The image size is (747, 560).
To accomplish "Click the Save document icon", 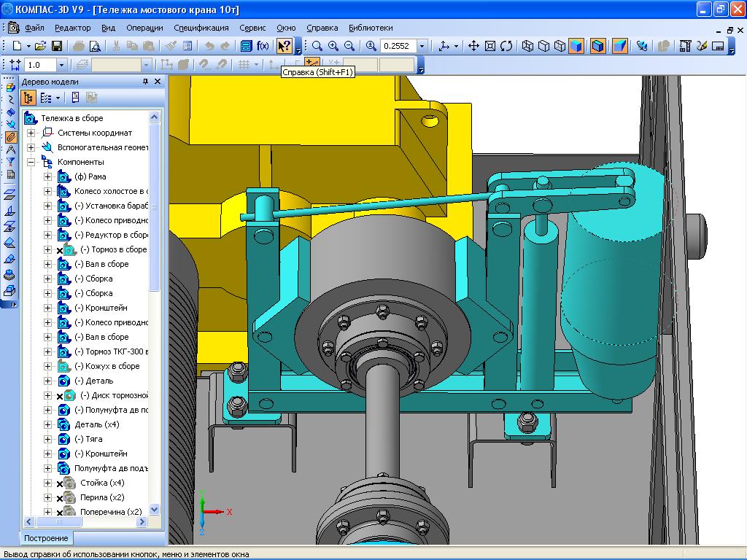I will tap(55, 46).
